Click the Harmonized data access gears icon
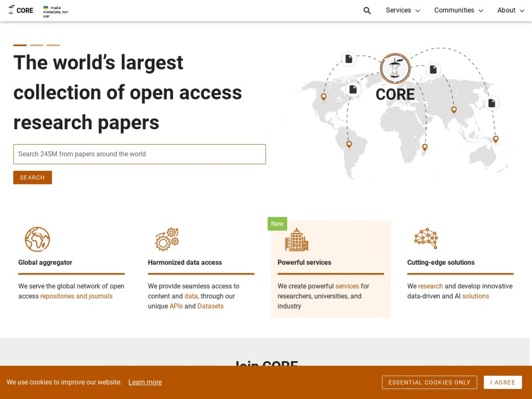 pos(167,239)
